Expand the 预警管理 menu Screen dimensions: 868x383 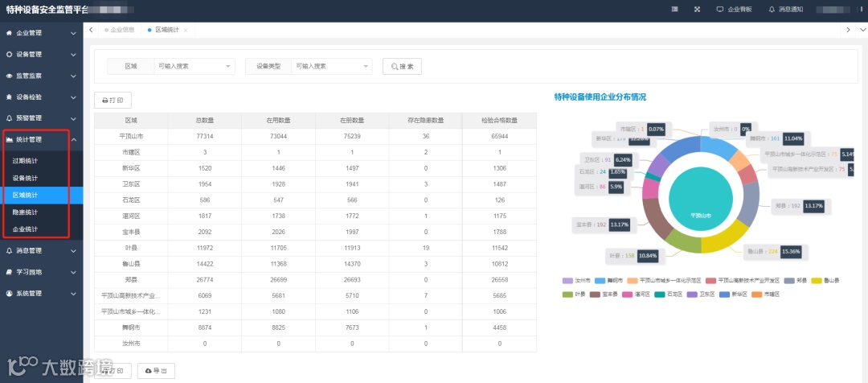[x=42, y=118]
